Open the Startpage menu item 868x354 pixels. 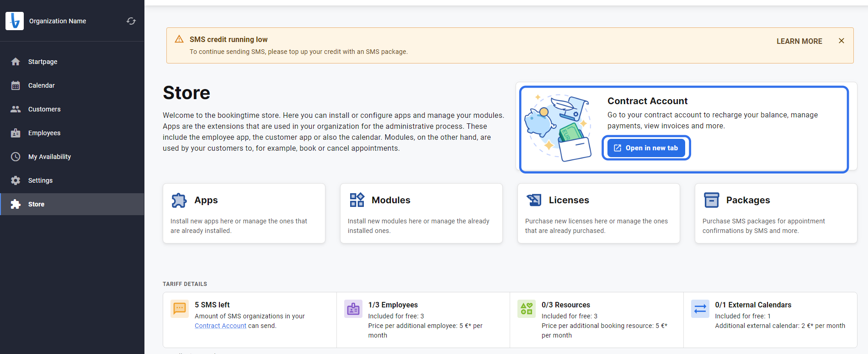[72, 62]
